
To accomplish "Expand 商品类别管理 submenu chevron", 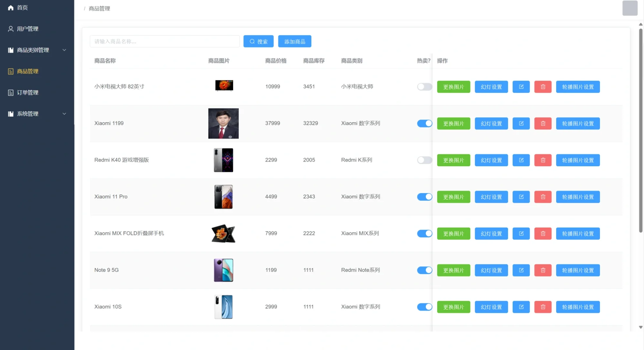I will (64, 50).
